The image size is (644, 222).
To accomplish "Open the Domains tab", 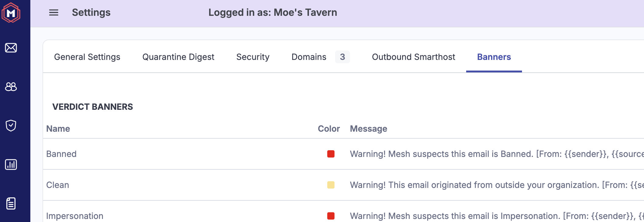I will coord(309,57).
